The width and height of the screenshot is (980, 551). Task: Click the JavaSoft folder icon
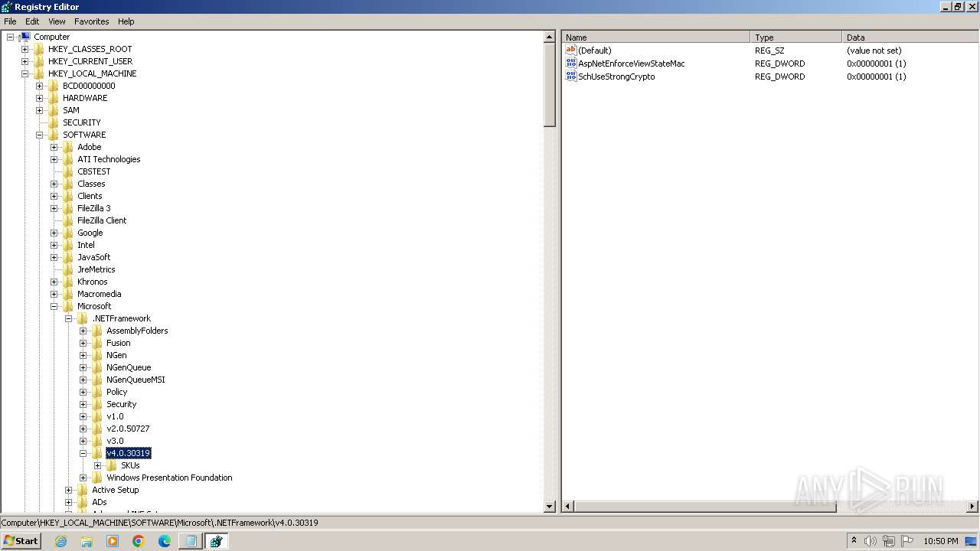pos(67,257)
